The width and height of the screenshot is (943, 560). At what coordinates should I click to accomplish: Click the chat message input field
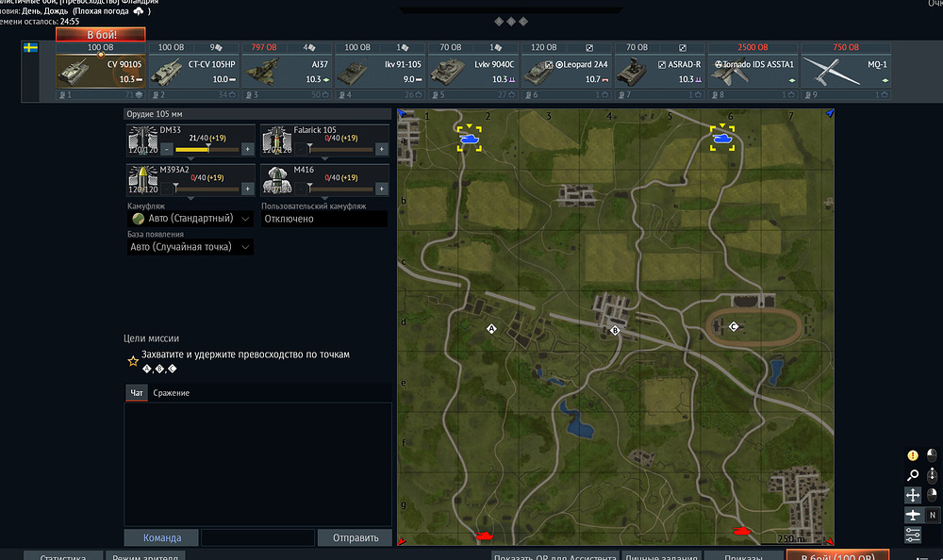(258, 537)
